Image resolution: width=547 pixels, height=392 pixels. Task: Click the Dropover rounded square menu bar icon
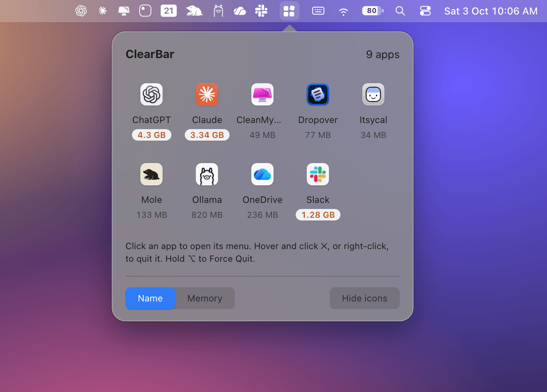coord(145,11)
